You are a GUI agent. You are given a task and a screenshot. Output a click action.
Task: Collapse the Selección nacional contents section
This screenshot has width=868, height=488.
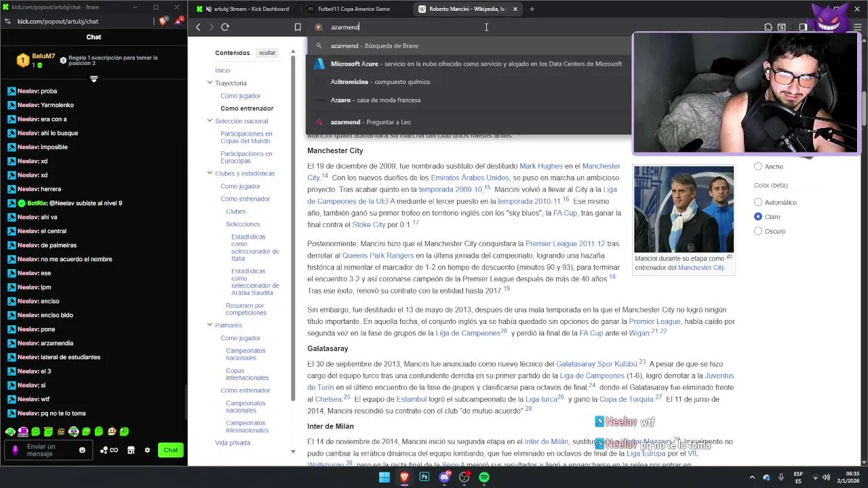[x=210, y=121]
